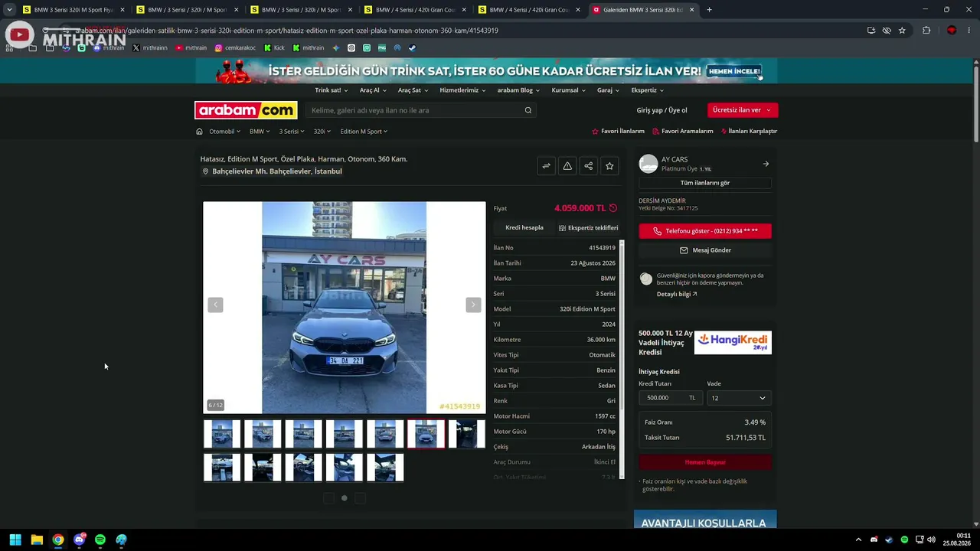Click Telefonu göster button

(x=705, y=231)
